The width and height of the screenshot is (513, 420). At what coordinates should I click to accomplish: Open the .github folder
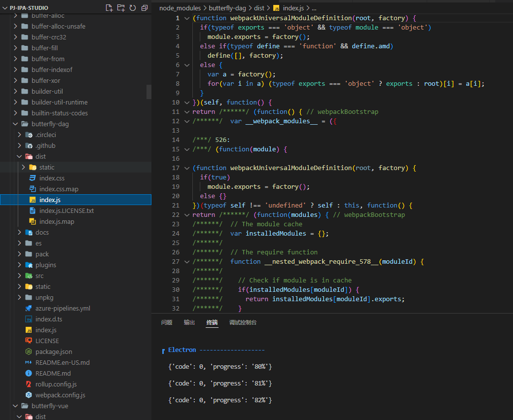(45, 145)
